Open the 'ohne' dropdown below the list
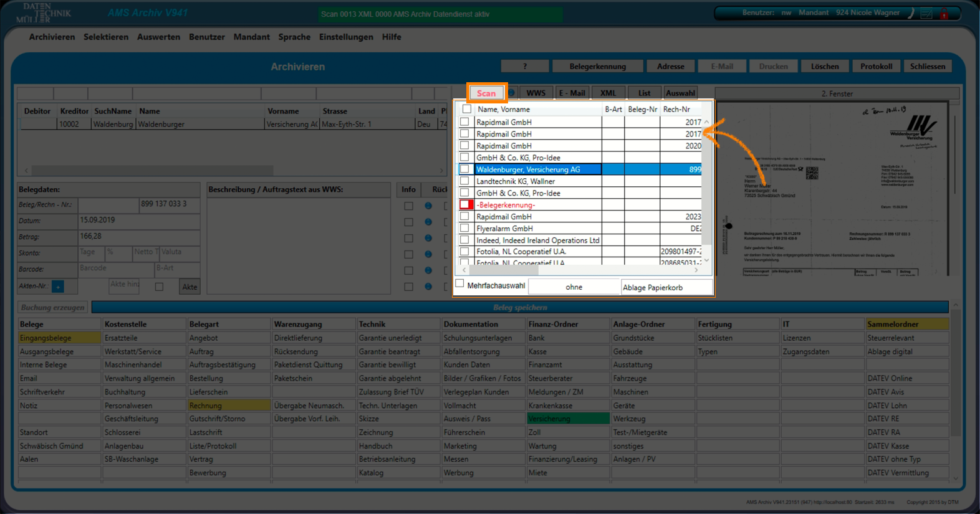Image resolution: width=980 pixels, height=514 pixels. click(574, 287)
